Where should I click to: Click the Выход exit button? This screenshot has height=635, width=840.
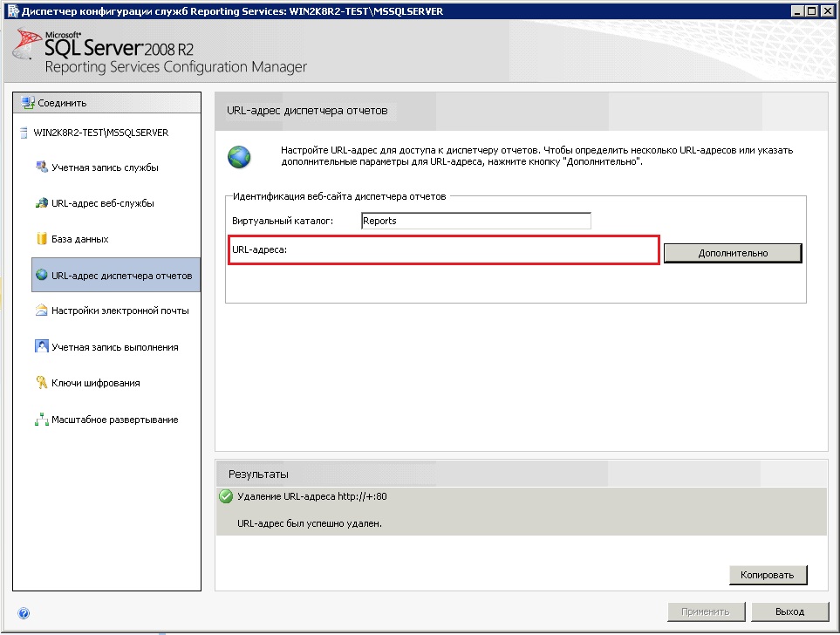tap(789, 611)
